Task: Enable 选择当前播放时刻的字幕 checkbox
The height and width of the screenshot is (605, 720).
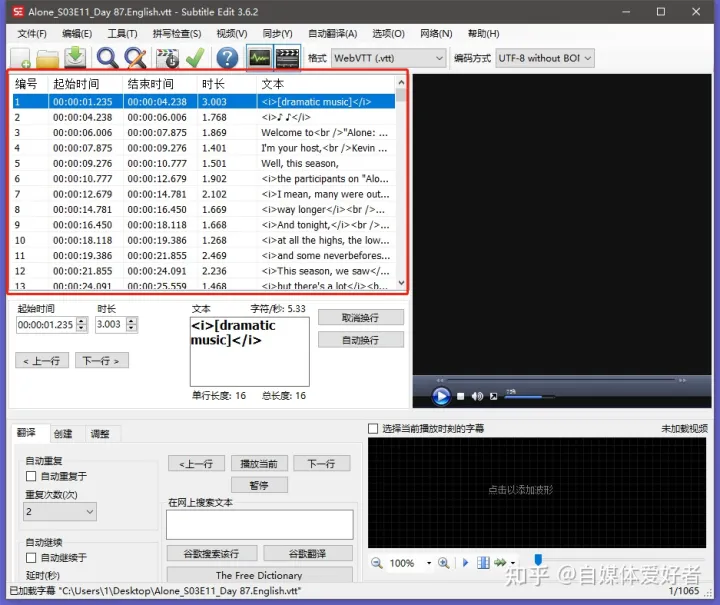Action: pos(373,429)
